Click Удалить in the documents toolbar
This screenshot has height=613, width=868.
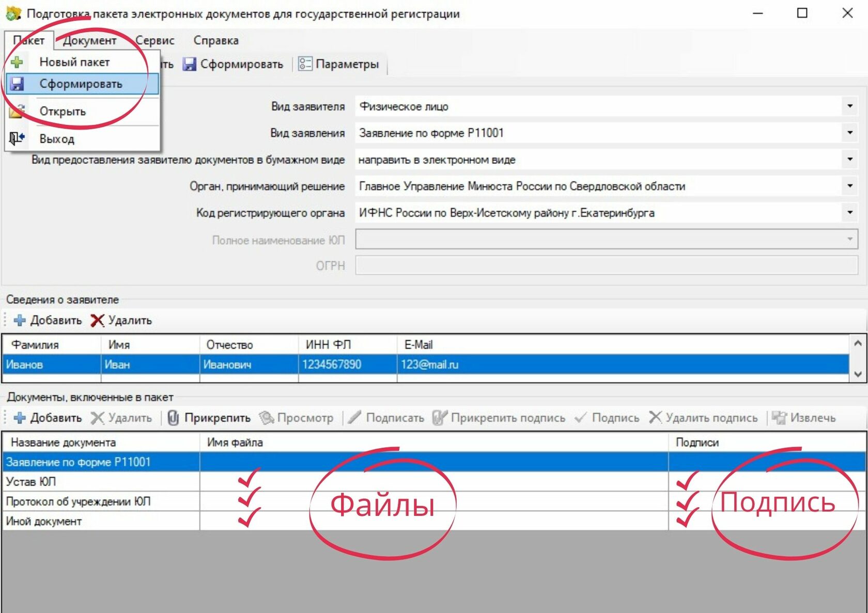pyautogui.click(x=130, y=418)
